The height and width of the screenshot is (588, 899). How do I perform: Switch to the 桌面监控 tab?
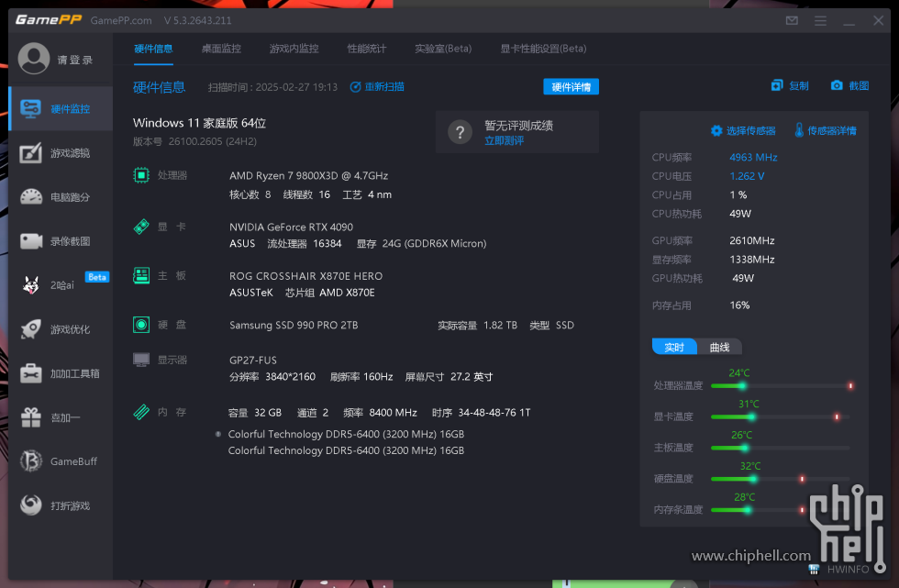coord(221,49)
